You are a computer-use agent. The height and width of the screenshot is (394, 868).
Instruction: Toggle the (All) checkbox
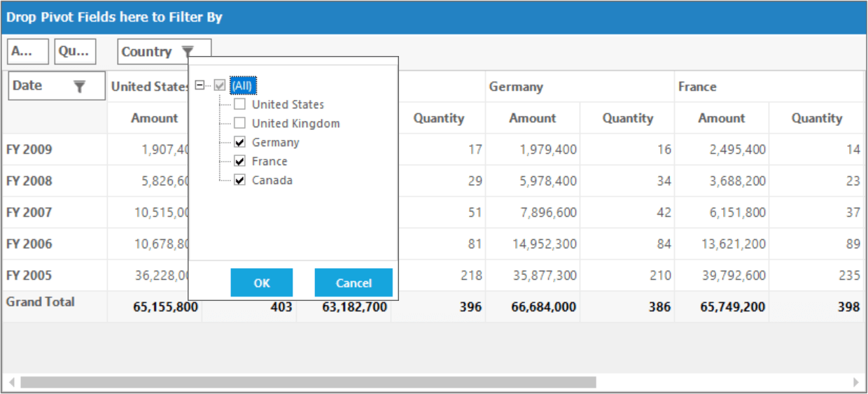220,85
